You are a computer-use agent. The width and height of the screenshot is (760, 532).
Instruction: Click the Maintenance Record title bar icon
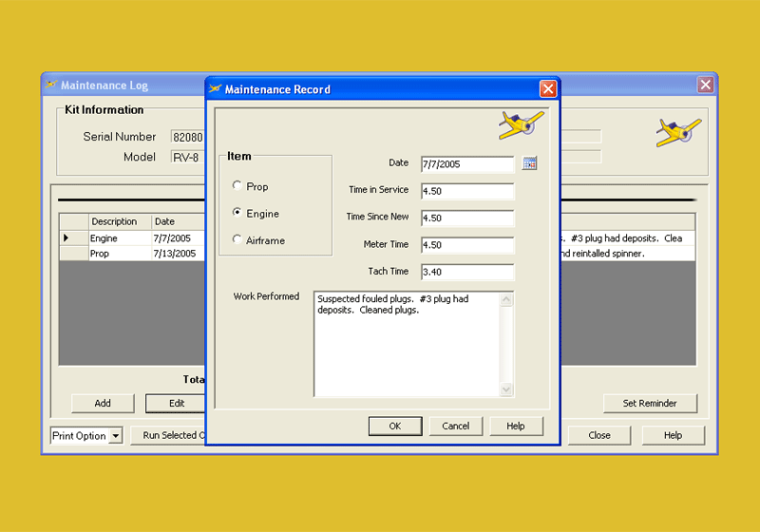pos(215,89)
